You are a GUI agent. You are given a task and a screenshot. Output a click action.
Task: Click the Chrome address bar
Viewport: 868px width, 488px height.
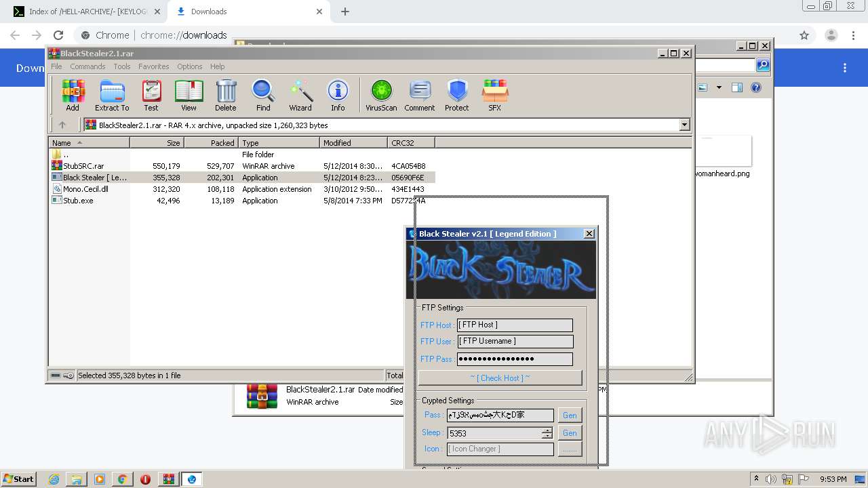click(434, 35)
